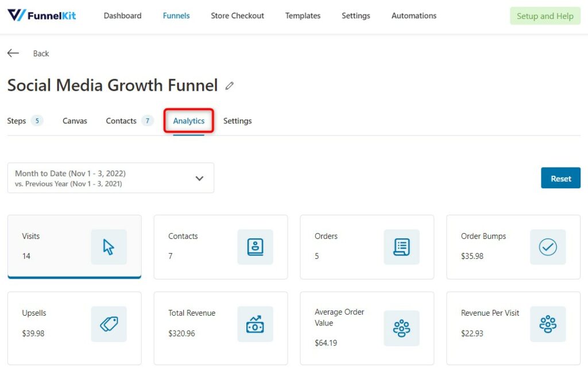
Task: Select the Visits metric card
Action: click(75, 247)
